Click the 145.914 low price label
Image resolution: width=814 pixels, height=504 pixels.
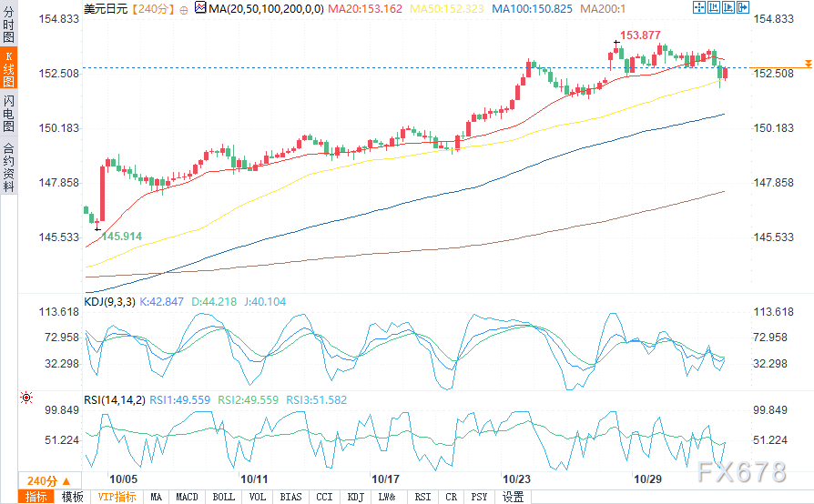[121, 237]
